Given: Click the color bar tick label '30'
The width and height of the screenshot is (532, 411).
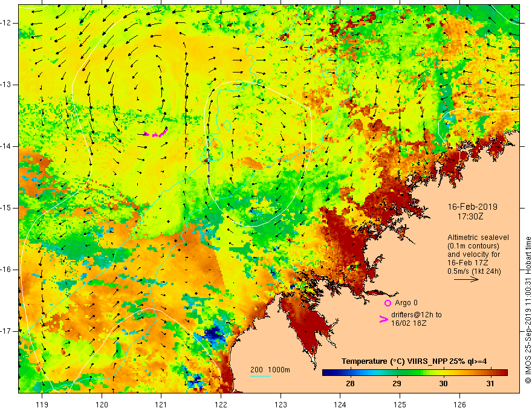Looking at the screenshot, I should coord(444,384).
